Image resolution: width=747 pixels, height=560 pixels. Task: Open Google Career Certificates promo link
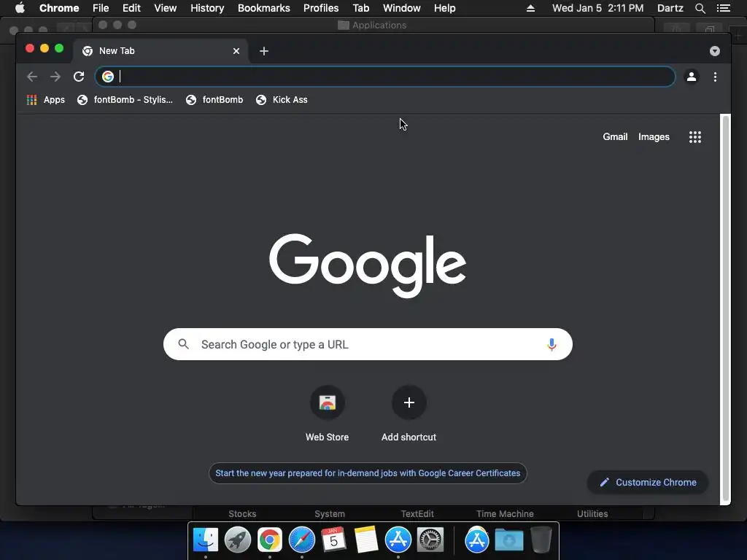[x=368, y=473]
